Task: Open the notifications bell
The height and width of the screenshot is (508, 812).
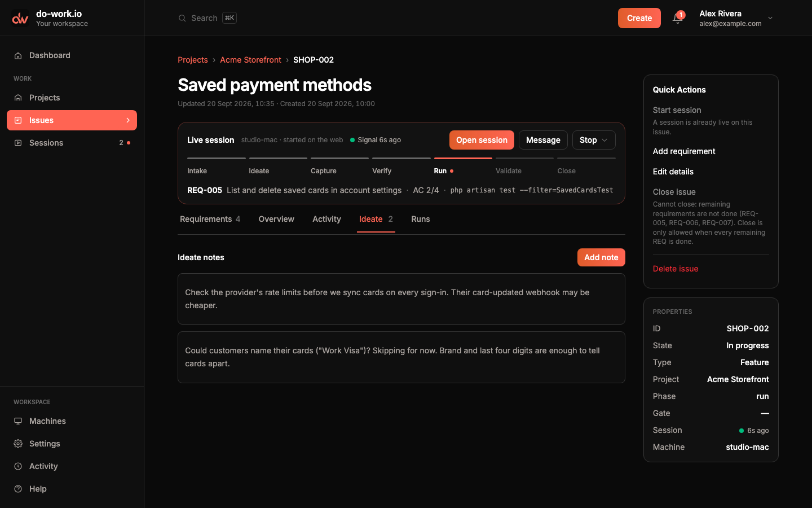Action: coord(677,18)
